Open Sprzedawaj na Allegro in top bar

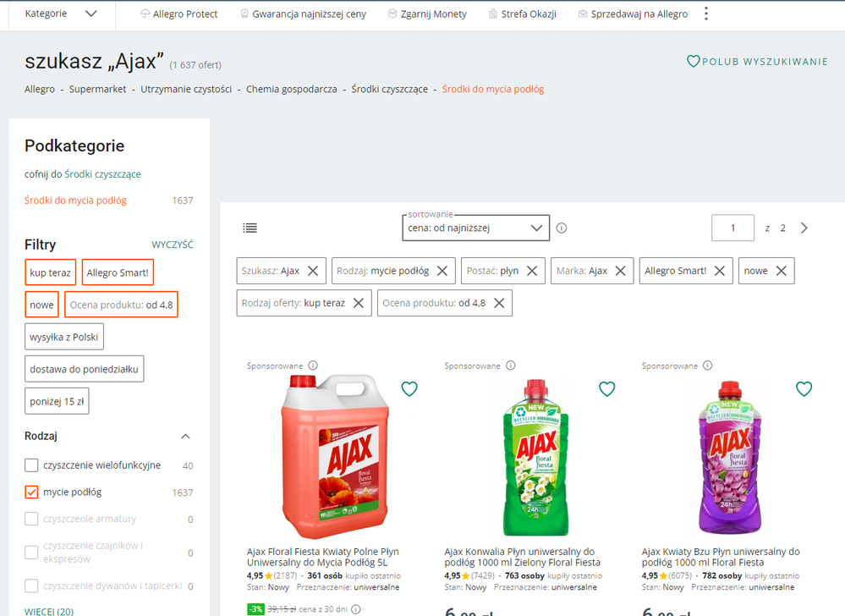(x=634, y=14)
